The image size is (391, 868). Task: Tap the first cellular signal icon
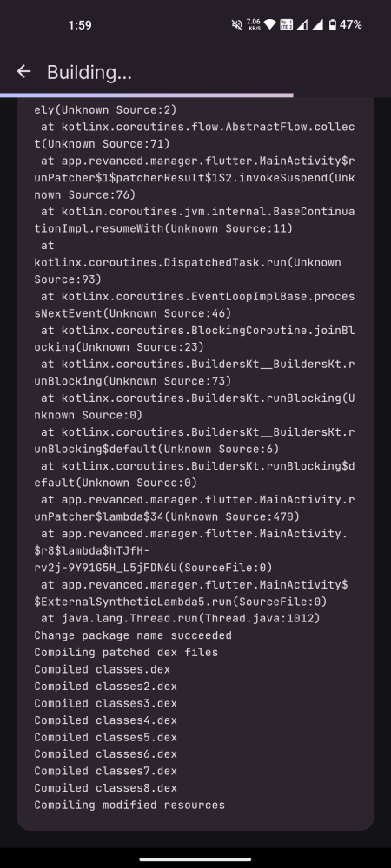(x=302, y=25)
